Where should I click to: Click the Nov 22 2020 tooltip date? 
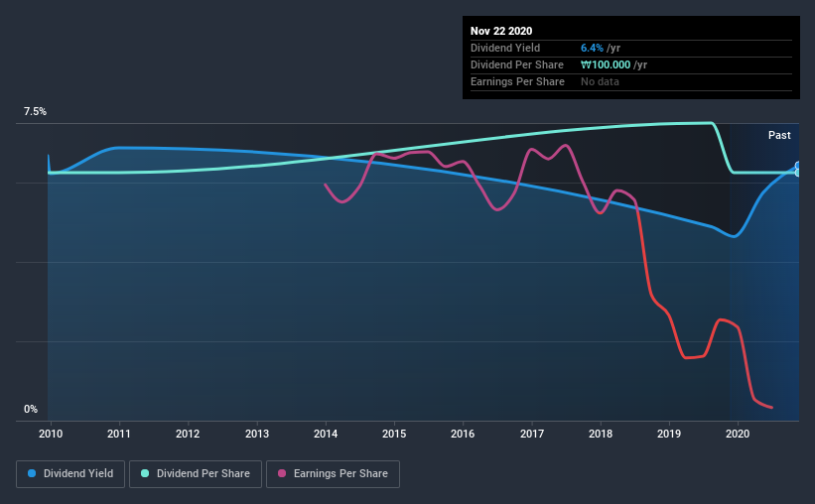(x=501, y=31)
